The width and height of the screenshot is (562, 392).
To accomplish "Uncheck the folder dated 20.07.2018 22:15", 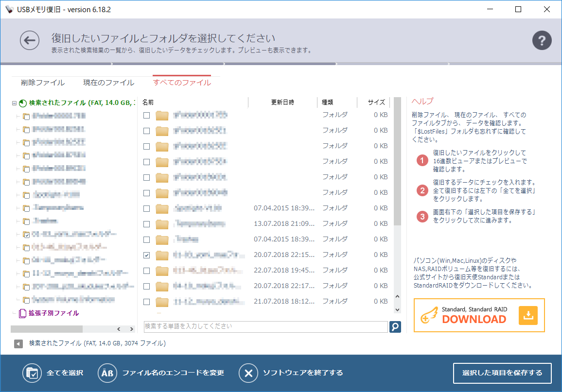I will [x=146, y=255].
